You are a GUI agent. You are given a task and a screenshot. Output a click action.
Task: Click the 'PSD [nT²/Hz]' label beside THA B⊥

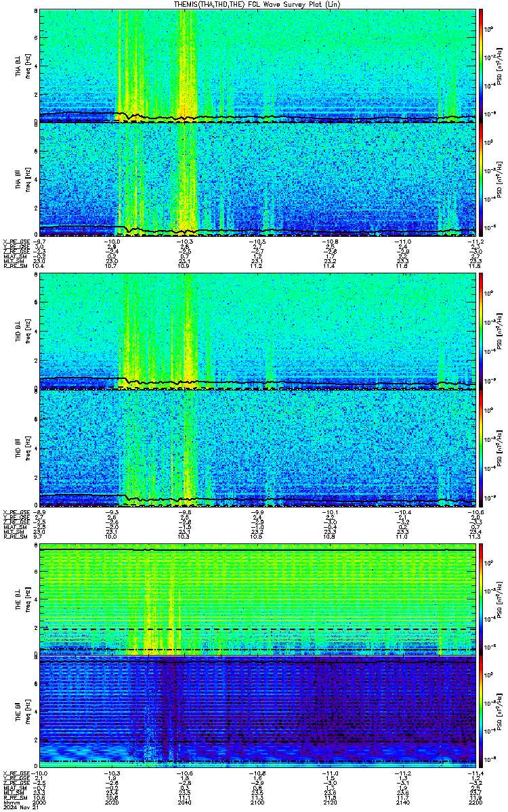tap(499, 66)
